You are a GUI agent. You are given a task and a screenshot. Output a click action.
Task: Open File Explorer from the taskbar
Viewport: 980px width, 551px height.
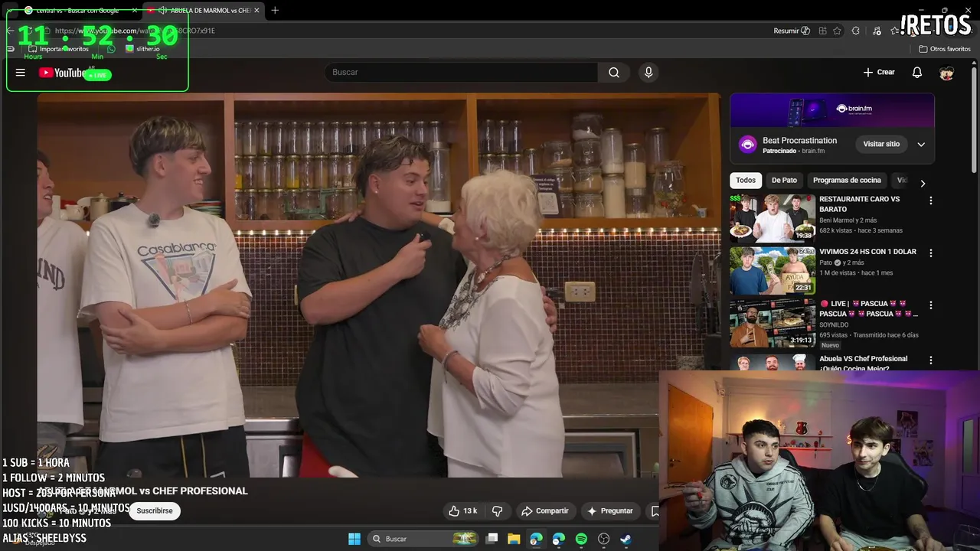pos(514,539)
